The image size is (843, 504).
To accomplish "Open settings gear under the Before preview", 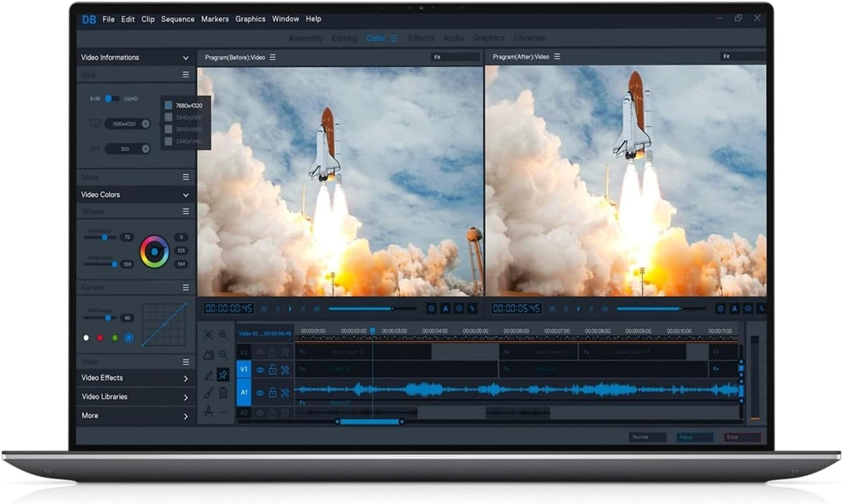I will pos(431,308).
